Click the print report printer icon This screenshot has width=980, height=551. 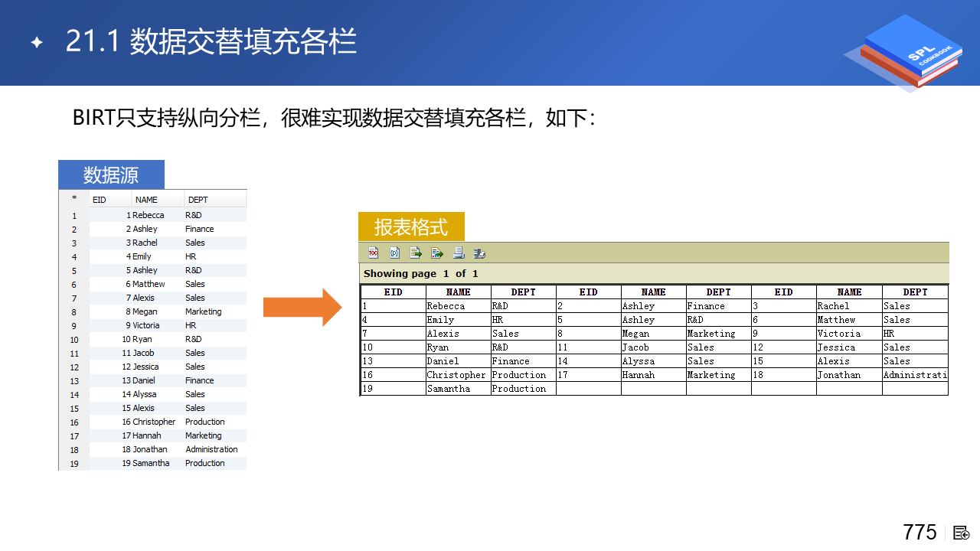[459, 253]
